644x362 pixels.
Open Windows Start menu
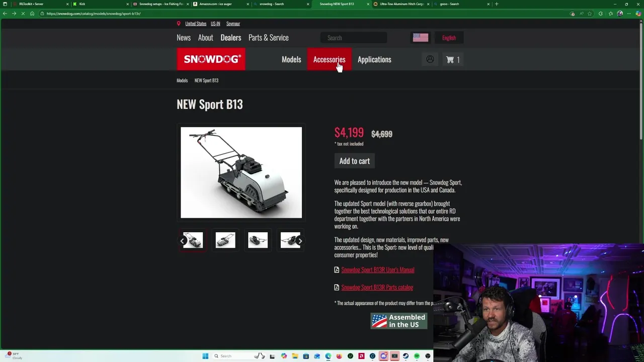click(205, 356)
